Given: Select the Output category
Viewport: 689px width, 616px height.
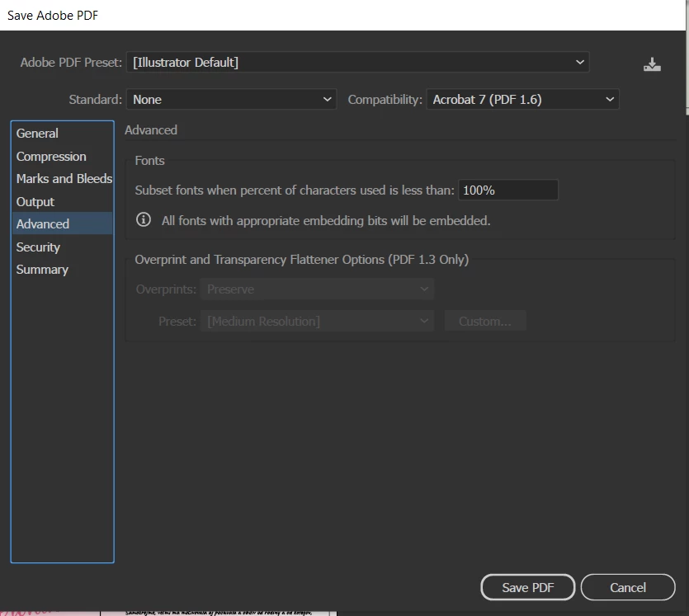Looking at the screenshot, I should [62, 201].
